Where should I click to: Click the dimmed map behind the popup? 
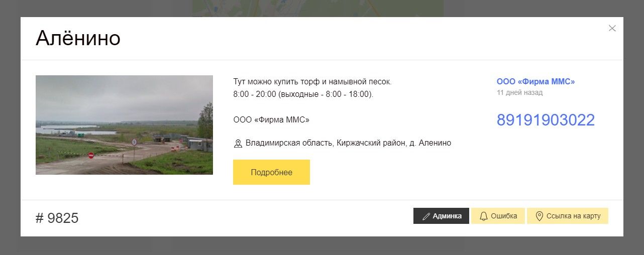(x=317, y=8)
